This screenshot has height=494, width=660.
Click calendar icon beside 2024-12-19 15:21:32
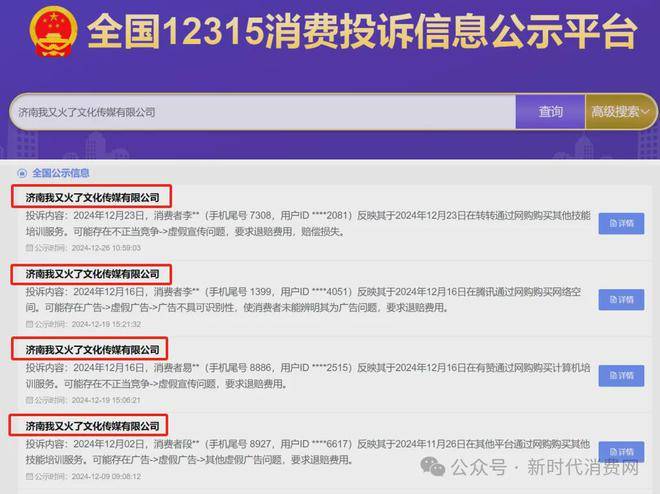tap(30, 324)
